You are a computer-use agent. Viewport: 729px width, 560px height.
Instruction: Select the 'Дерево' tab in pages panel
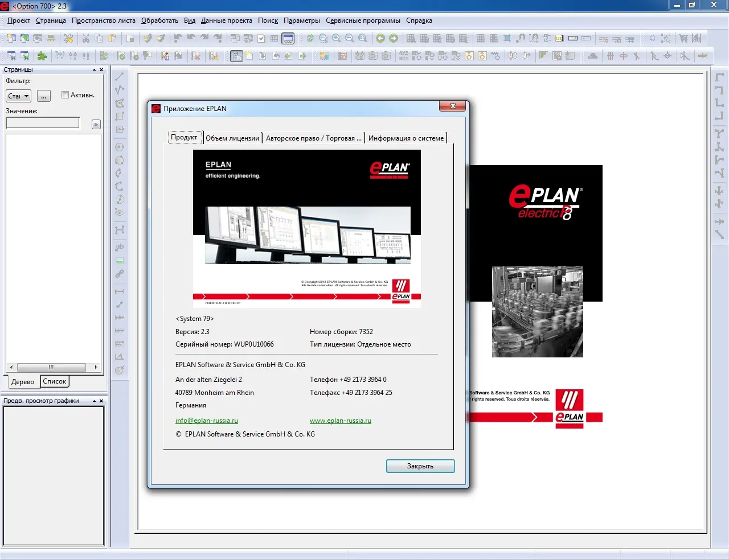[x=23, y=382]
